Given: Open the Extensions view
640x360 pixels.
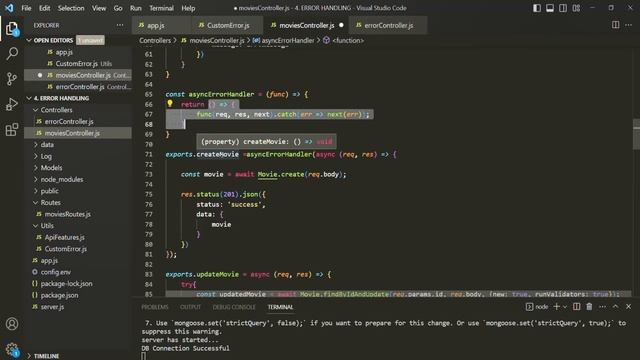Looking at the screenshot, I should coord(12,129).
